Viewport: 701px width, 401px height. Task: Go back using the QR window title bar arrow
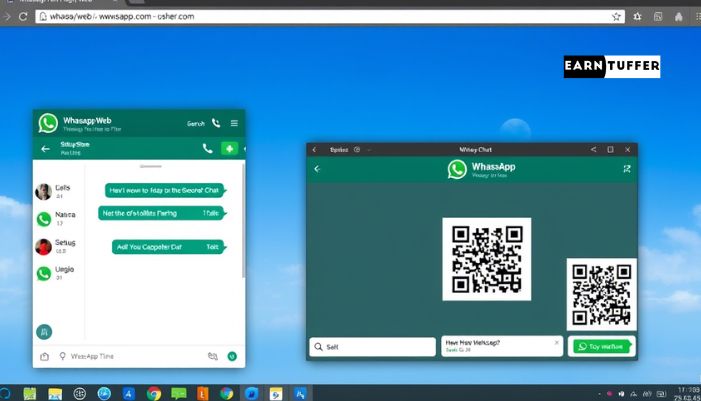click(x=314, y=150)
